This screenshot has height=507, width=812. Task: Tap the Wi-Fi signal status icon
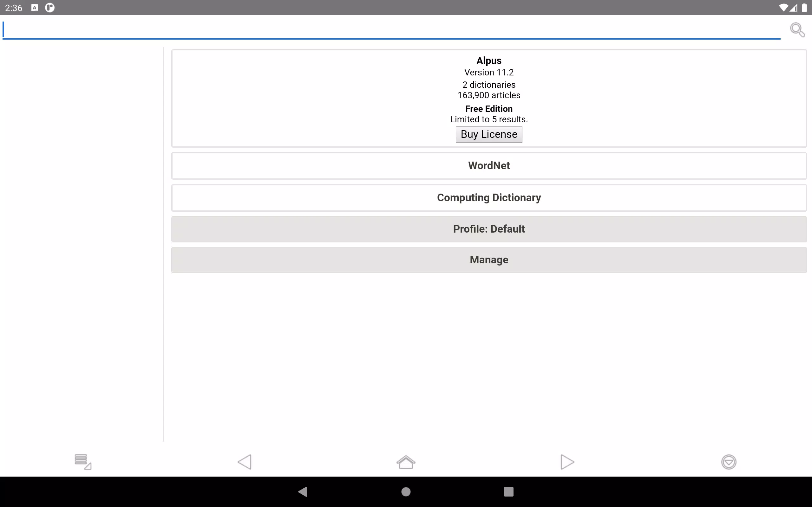pyautogui.click(x=783, y=8)
